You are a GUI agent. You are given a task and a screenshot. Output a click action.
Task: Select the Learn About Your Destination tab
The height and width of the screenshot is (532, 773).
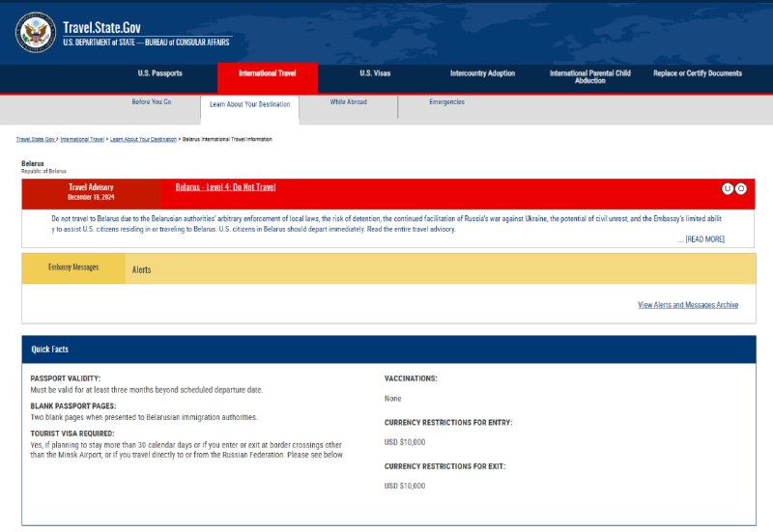tap(249, 104)
